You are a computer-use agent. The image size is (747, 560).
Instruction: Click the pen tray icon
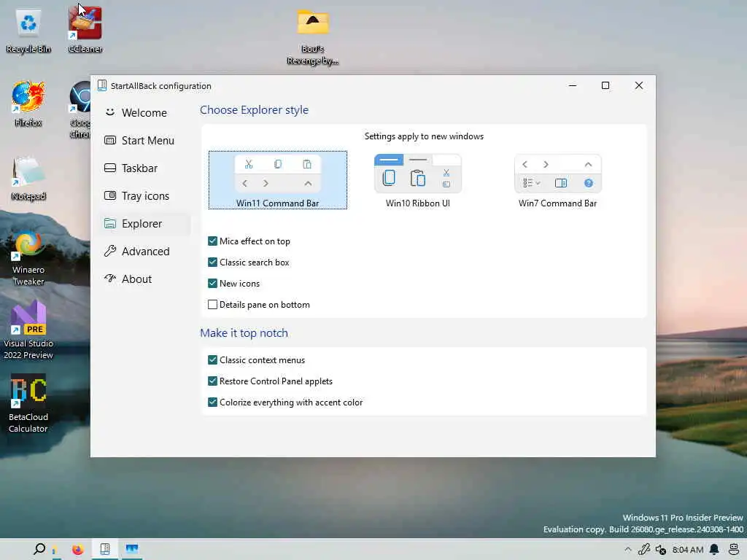644,550
